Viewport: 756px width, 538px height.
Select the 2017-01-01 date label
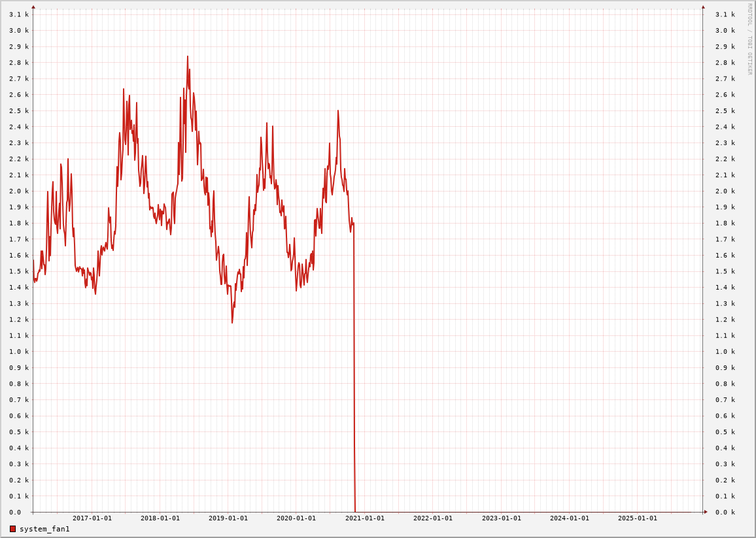point(92,518)
